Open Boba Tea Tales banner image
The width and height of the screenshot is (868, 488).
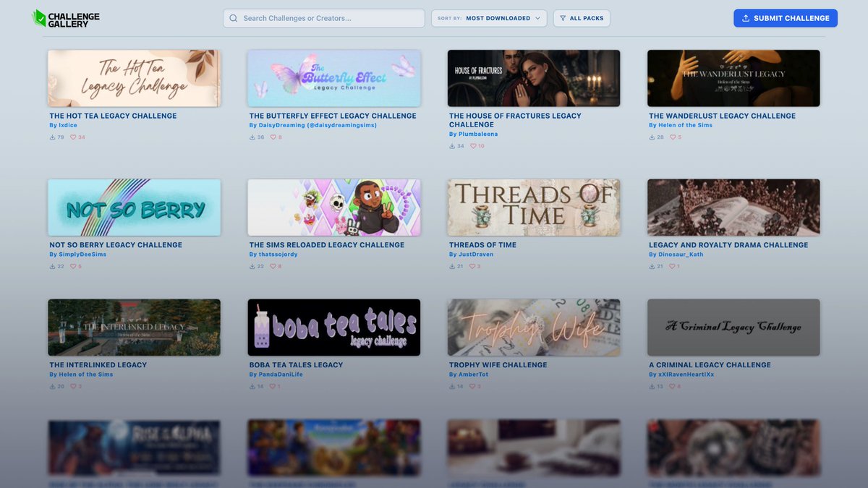[334, 328]
